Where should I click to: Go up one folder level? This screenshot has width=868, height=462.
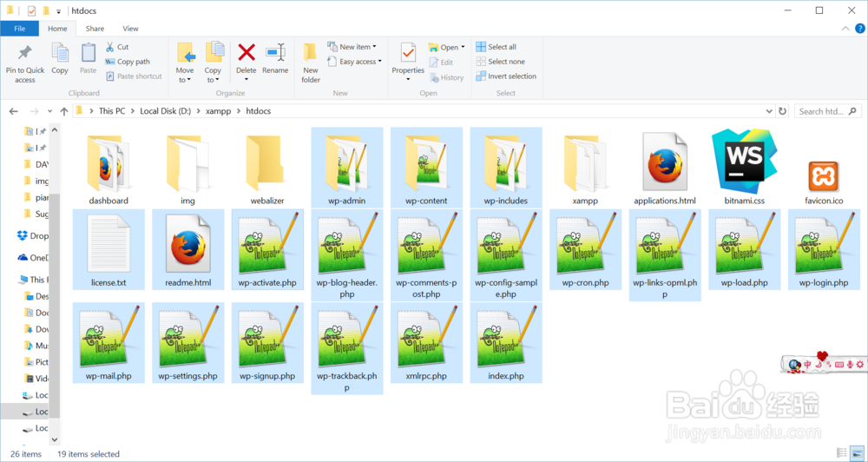point(63,111)
